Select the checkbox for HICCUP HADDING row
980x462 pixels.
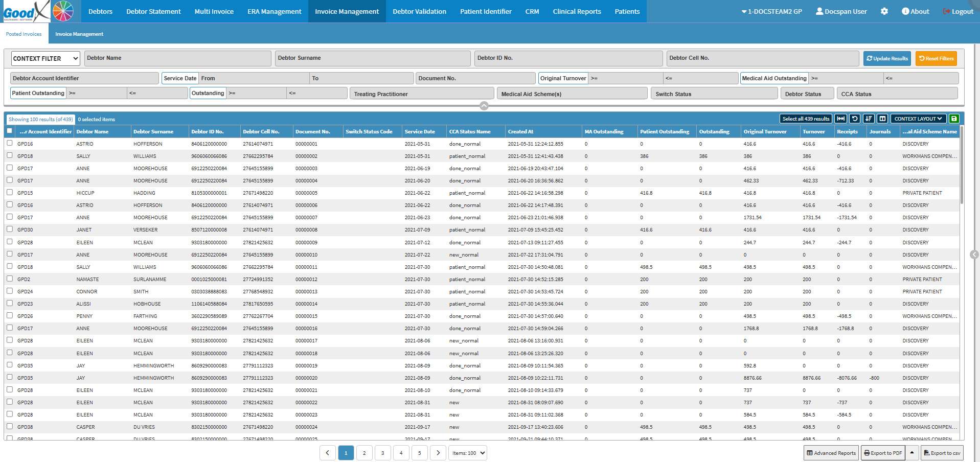[x=10, y=192]
